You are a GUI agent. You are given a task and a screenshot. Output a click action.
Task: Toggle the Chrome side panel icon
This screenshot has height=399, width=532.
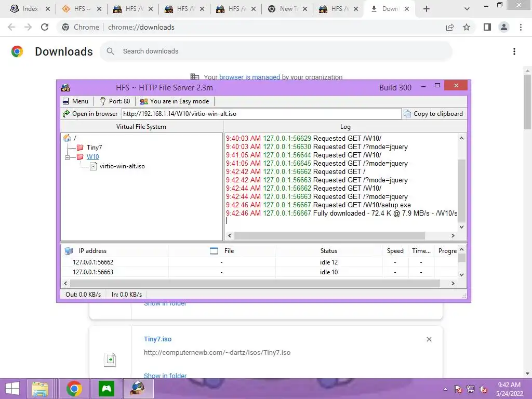tap(487, 27)
